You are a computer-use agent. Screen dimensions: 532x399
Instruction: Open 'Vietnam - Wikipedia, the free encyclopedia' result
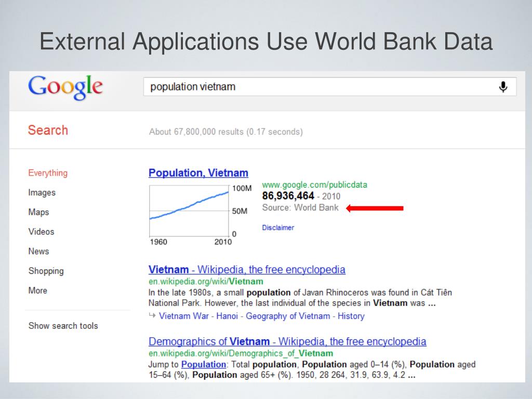click(x=247, y=270)
